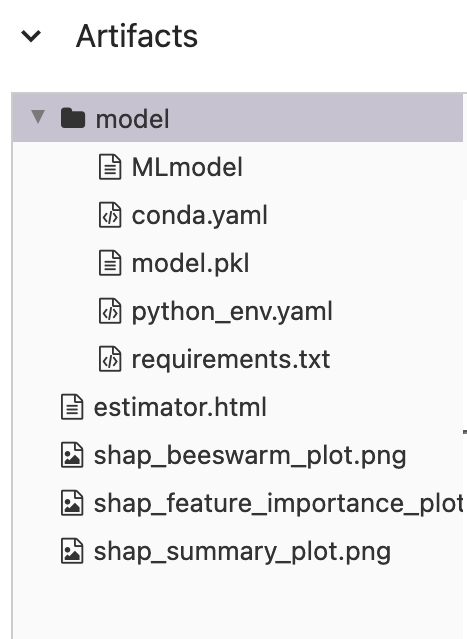Open model.pkl artifact
The height and width of the screenshot is (639, 467).
pos(190,263)
